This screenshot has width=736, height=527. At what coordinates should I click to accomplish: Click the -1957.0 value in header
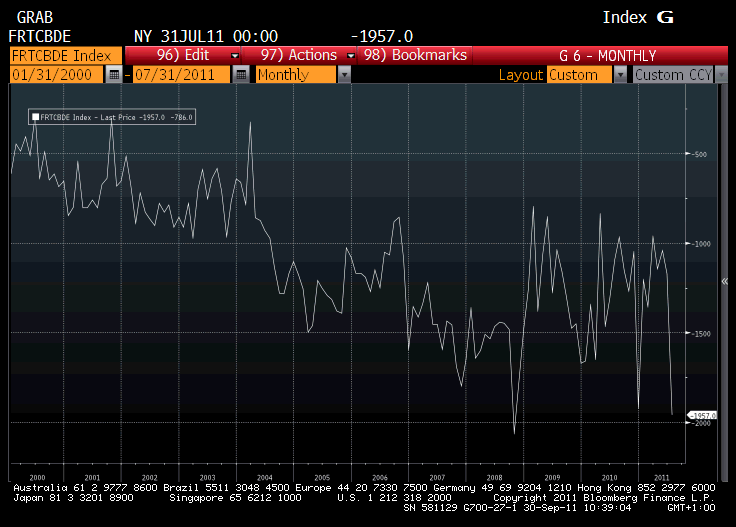coord(382,36)
